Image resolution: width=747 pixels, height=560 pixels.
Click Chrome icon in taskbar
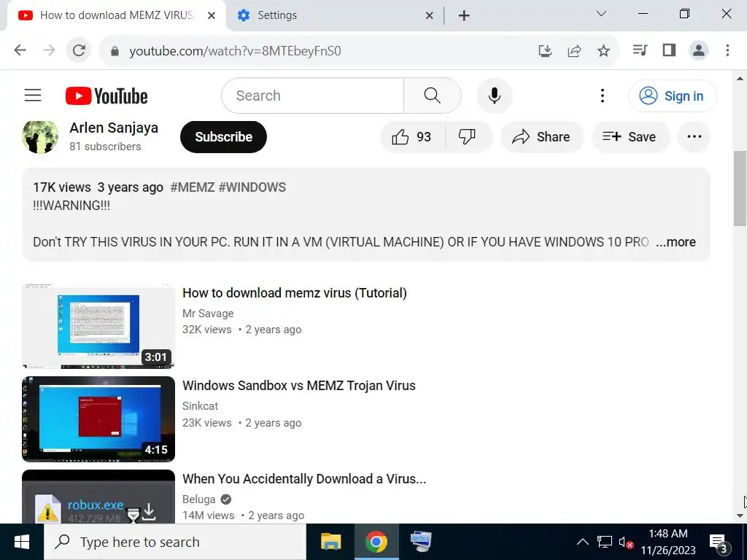click(376, 542)
